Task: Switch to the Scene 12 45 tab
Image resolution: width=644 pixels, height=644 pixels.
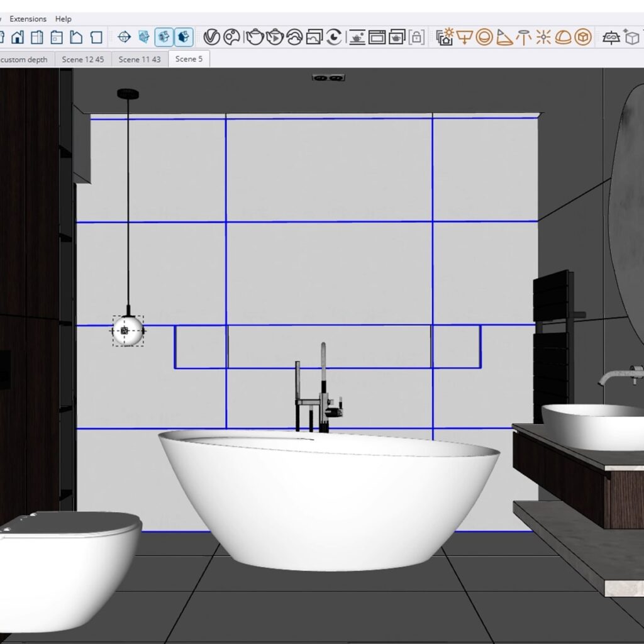Action: pos(82,59)
